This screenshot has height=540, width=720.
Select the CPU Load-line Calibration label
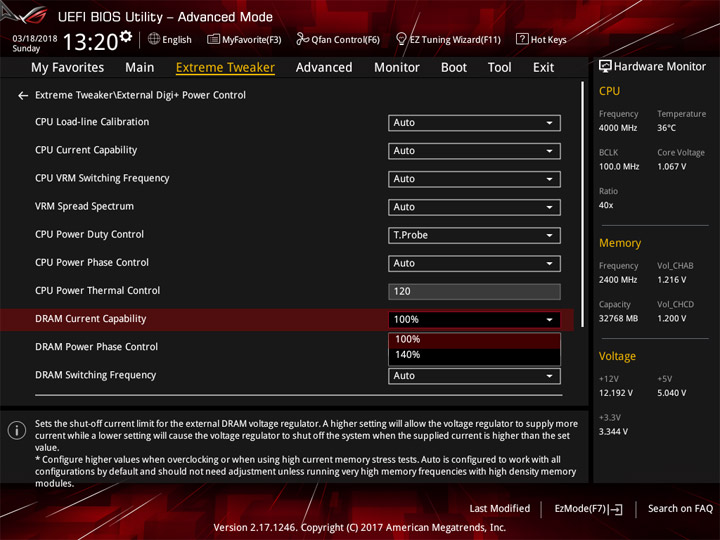tap(92, 122)
